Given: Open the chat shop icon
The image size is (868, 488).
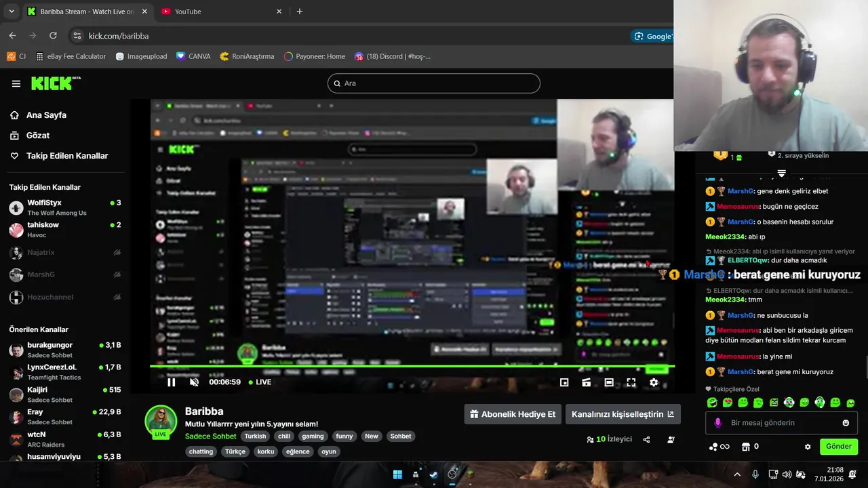Looking at the screenshot, I should (x=746, y=447).
